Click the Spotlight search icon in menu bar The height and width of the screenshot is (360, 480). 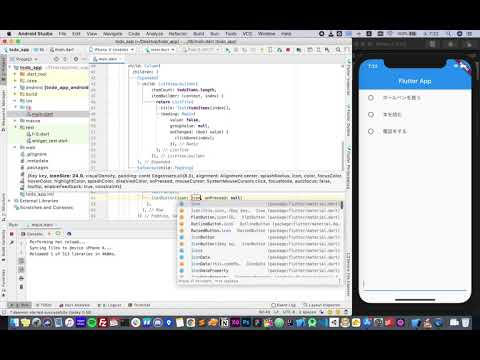pos(449,34)
